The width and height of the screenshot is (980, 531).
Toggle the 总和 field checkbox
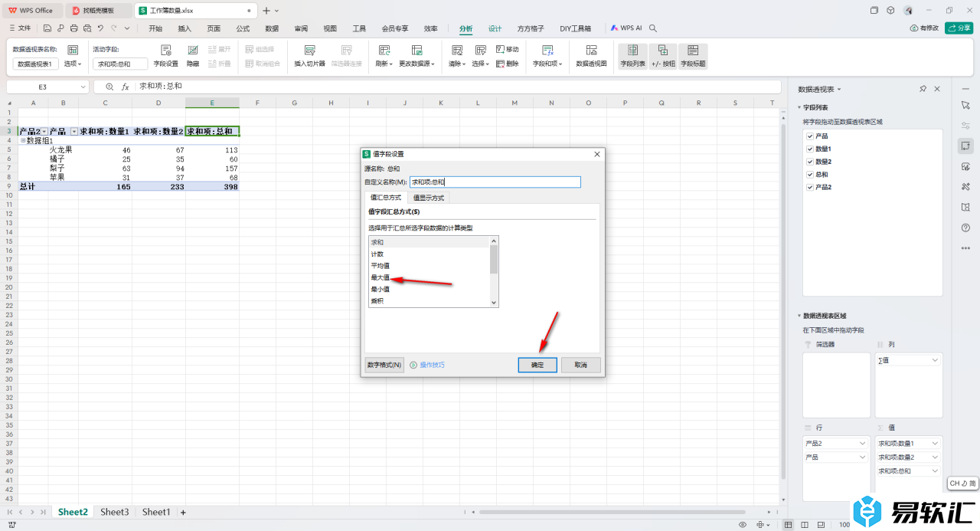(x=810, y=175)
